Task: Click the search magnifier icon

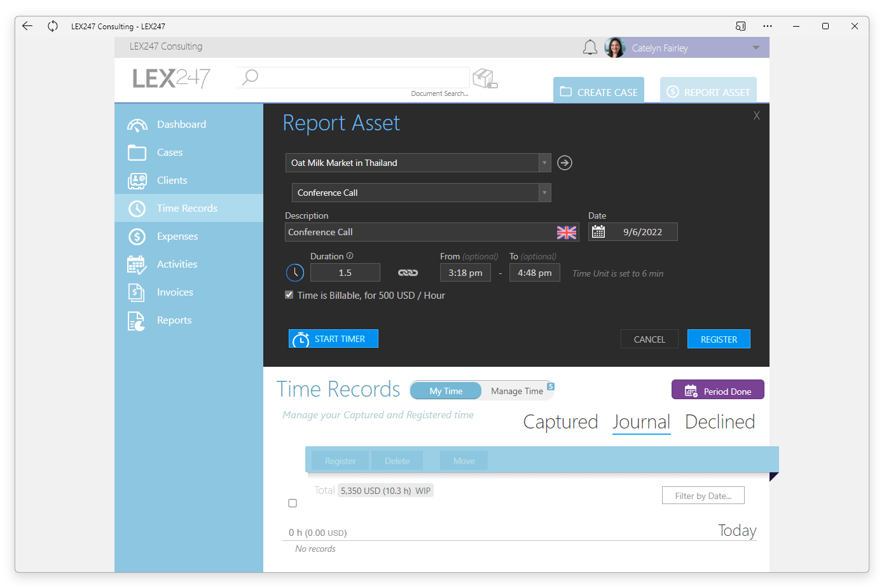Action: click(x=251, y=77)
